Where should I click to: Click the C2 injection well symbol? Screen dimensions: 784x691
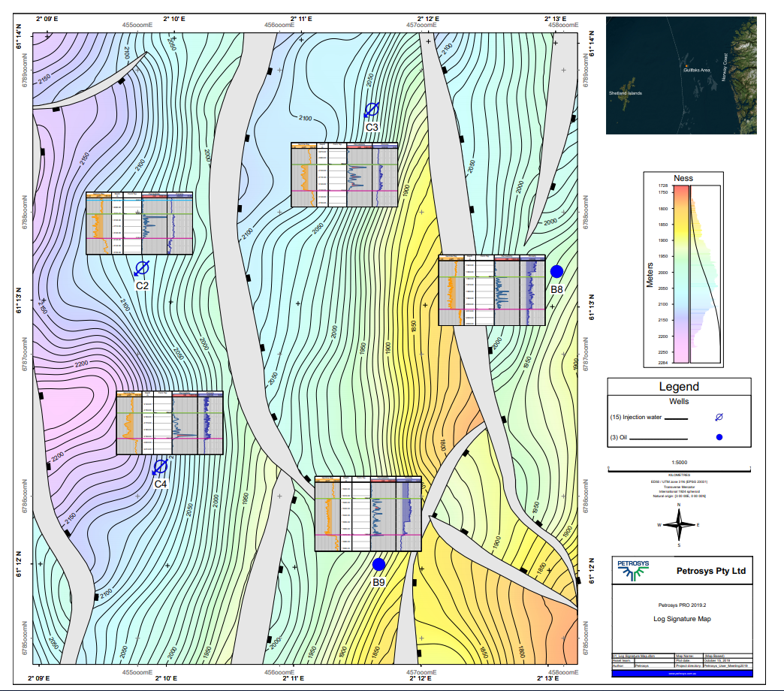point(141,268)
